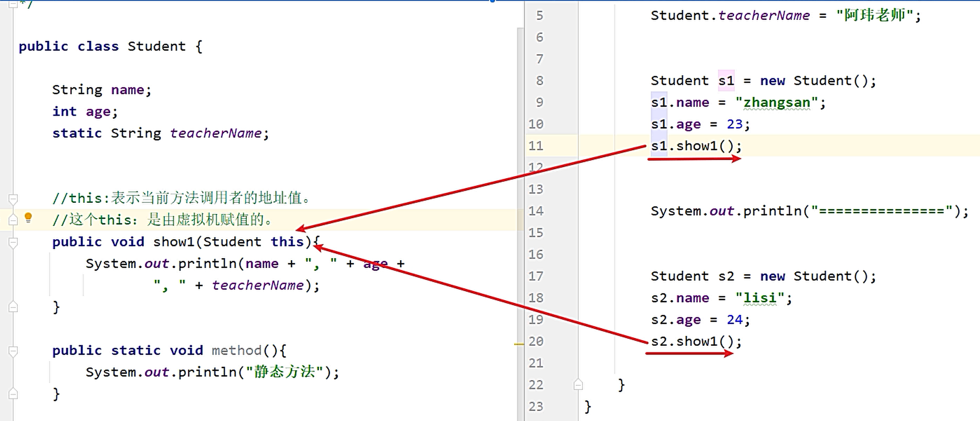Image resolution: width=980 pixels, height=421 pixels.
Task: Click 'show1' in the public void declaration
Action: [x=174, y=242]
